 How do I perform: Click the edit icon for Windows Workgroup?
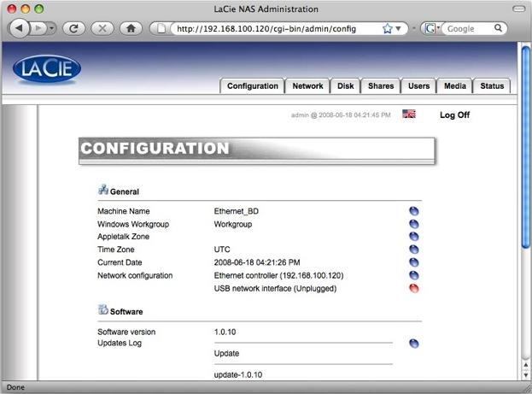(414, 224)
